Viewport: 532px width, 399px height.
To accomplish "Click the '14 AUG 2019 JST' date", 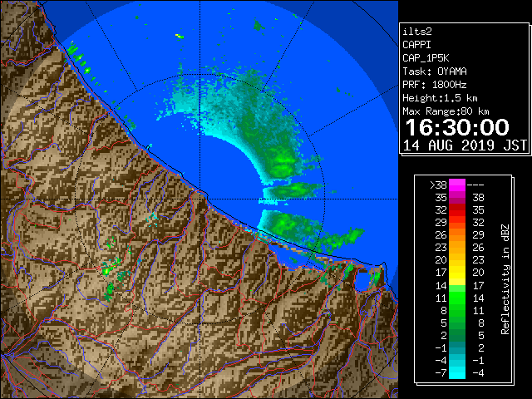I will (465, 145).
